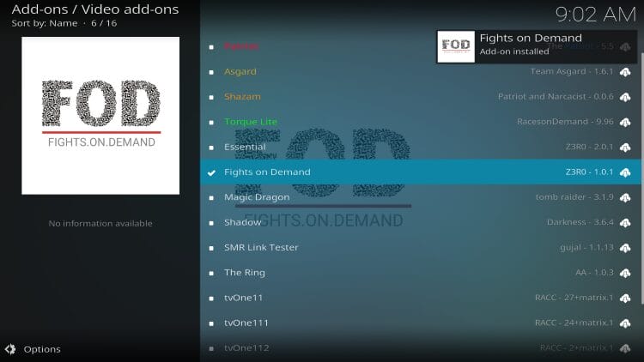Click cloud download icon for tvOne112
The width and height of the screenshot is (644, 362).
(x=625, y=348)
